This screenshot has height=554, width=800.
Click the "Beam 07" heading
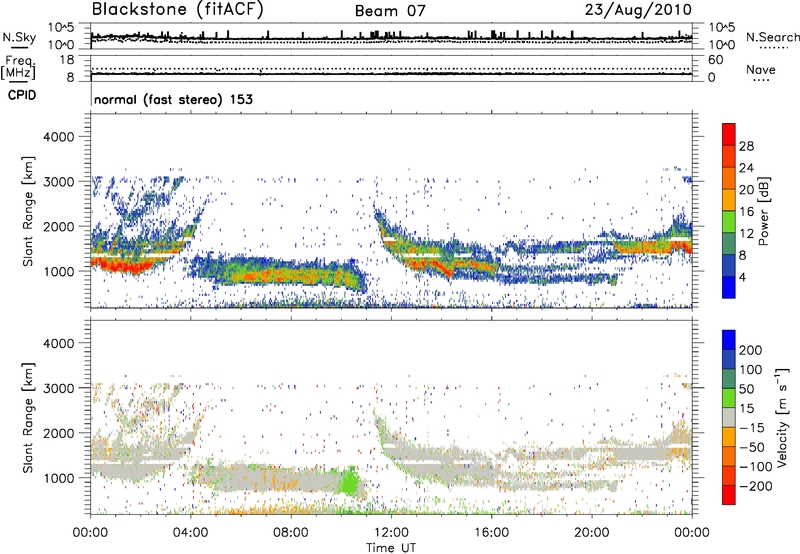[390, 11]
